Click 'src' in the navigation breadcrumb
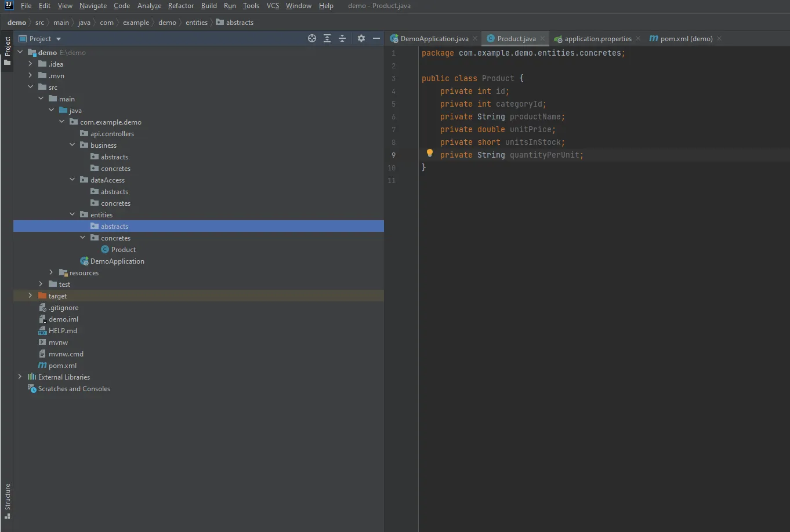The width and height of the screenshot is (790, 532). [39, 23]
